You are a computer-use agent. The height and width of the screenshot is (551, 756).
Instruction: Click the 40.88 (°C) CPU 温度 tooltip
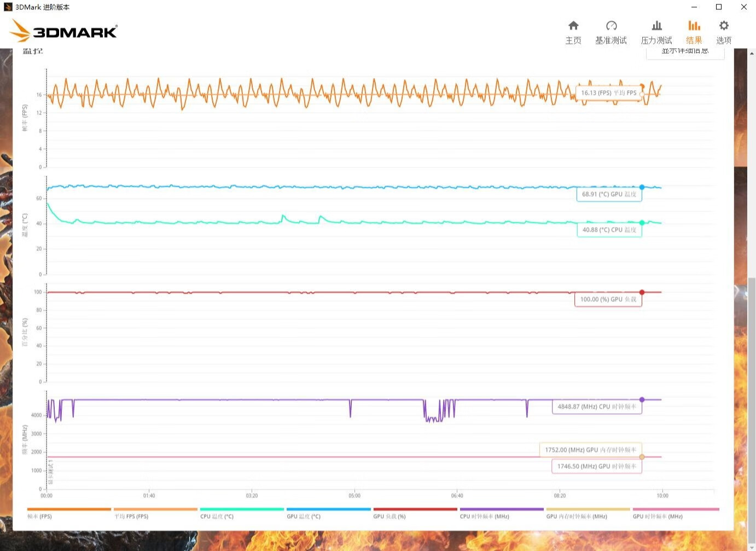[x=609, y=230]
